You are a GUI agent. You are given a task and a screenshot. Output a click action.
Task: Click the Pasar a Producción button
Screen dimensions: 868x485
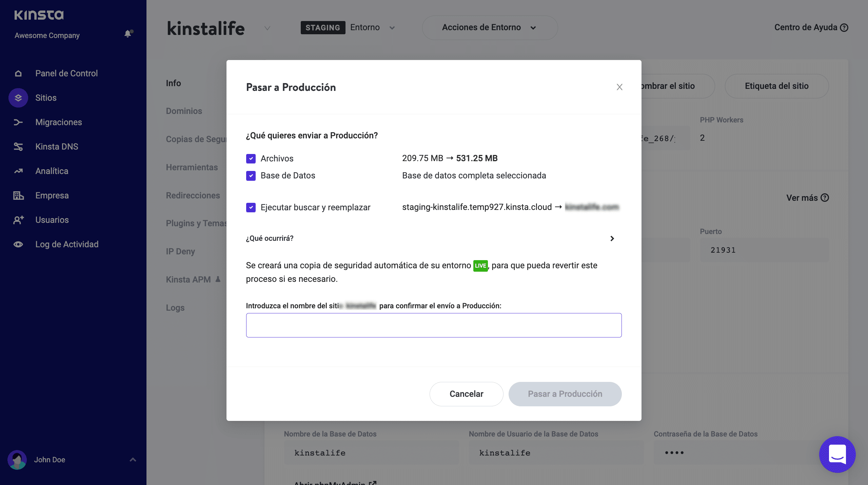coord(565,394)
